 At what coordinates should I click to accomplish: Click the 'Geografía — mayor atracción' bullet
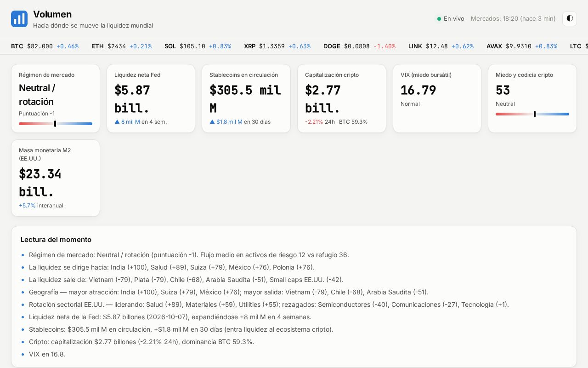(229, 292)
